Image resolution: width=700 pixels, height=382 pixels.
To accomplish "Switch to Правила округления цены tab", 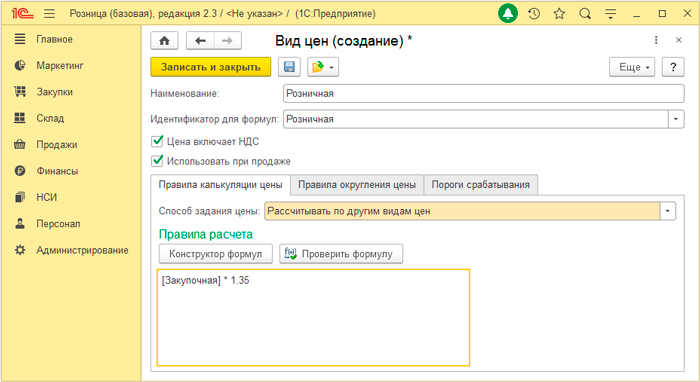I will pos(357,185).
